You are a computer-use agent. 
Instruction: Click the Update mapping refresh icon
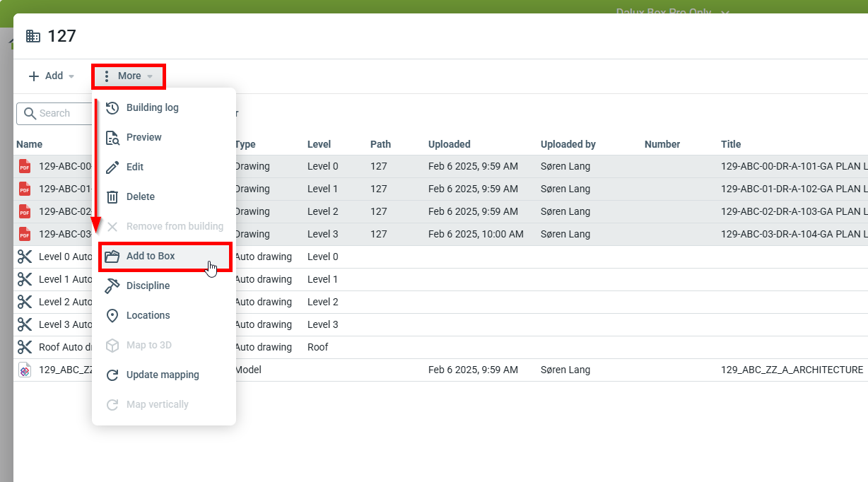point(112,375)
